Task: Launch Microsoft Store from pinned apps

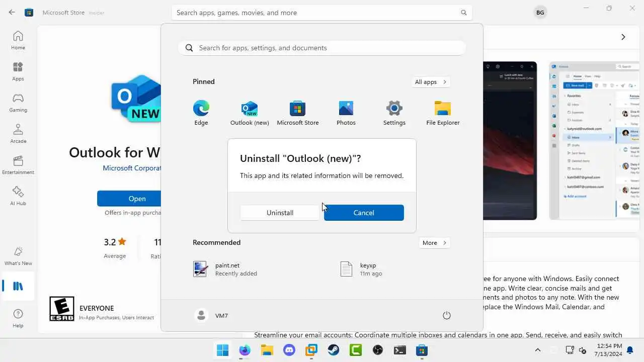Action: pyautogui.click(x=298, y=113)
